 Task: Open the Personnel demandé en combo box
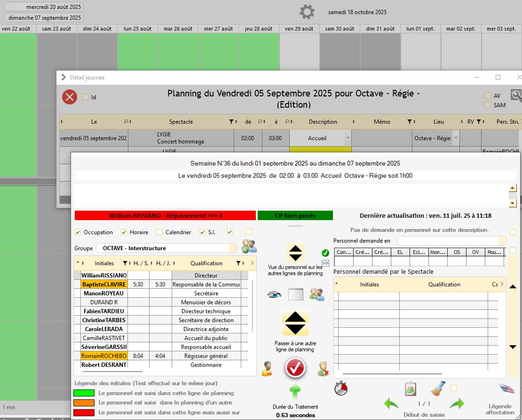[x=451, y=241]
